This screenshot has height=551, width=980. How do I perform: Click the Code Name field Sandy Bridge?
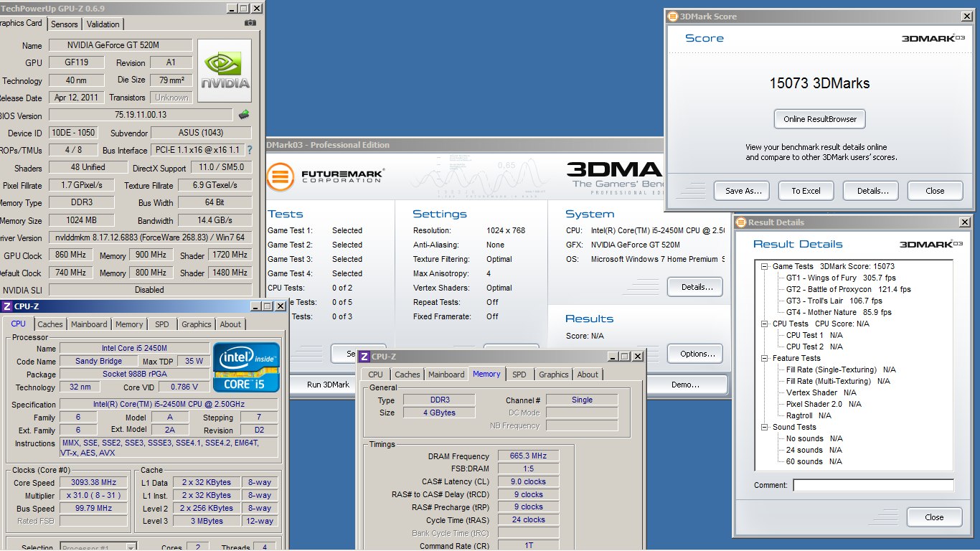99,362
